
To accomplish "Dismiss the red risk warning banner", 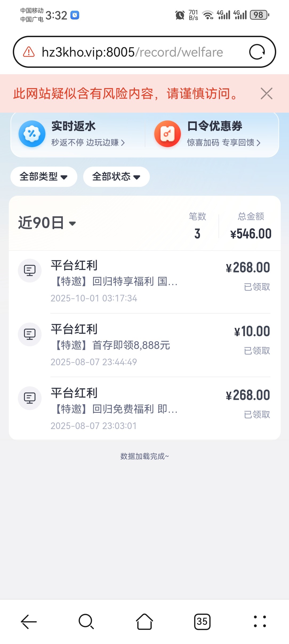I will [266, 94].
